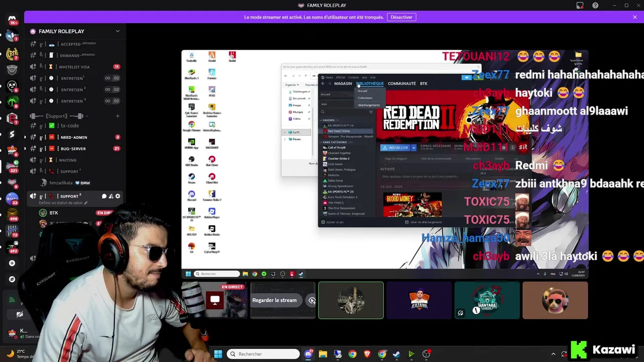Click Windows Start button on taskbar

[x=218, y=354]
